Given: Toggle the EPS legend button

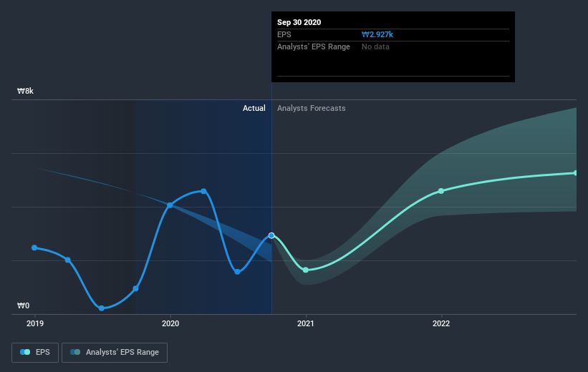Looking at the screenshot, I should tap(35, 352).
